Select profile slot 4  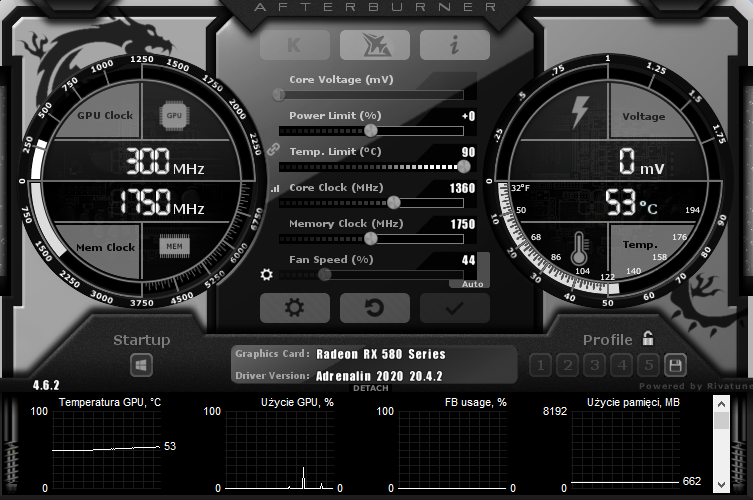622,366
